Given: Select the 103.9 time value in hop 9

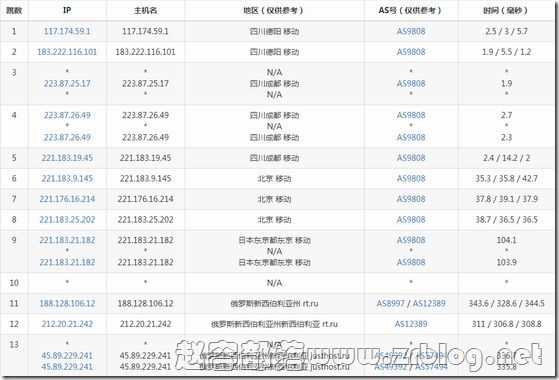Looking at the screenshot, I should click(506, 262).
